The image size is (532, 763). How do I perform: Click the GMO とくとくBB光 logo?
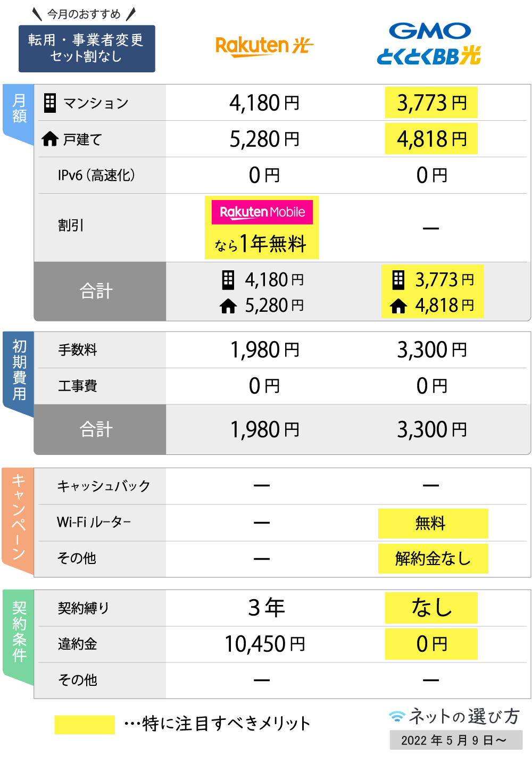pos(429,44)
